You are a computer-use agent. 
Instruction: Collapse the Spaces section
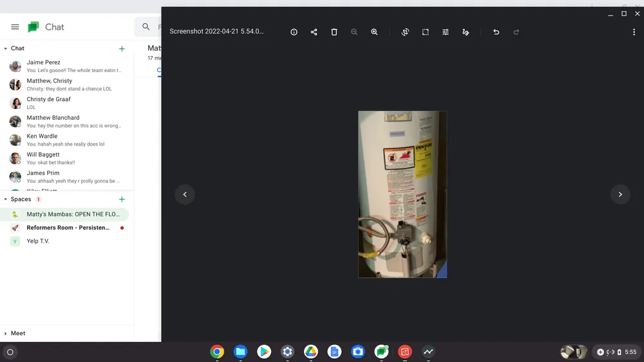tap(6, 200)
